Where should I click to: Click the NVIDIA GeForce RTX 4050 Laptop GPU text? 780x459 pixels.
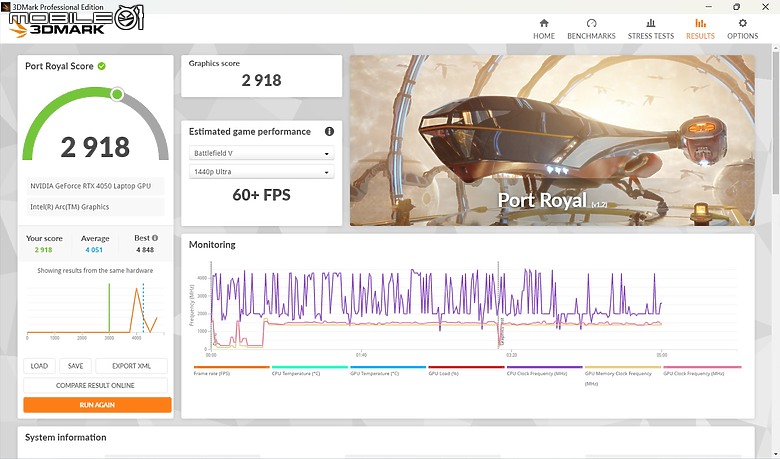click(x=91, y=186)
